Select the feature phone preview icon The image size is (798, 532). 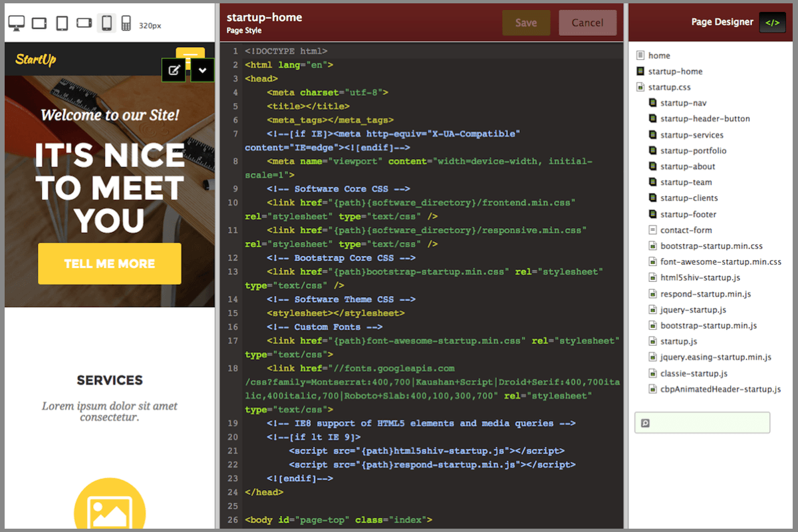(126, 23)
